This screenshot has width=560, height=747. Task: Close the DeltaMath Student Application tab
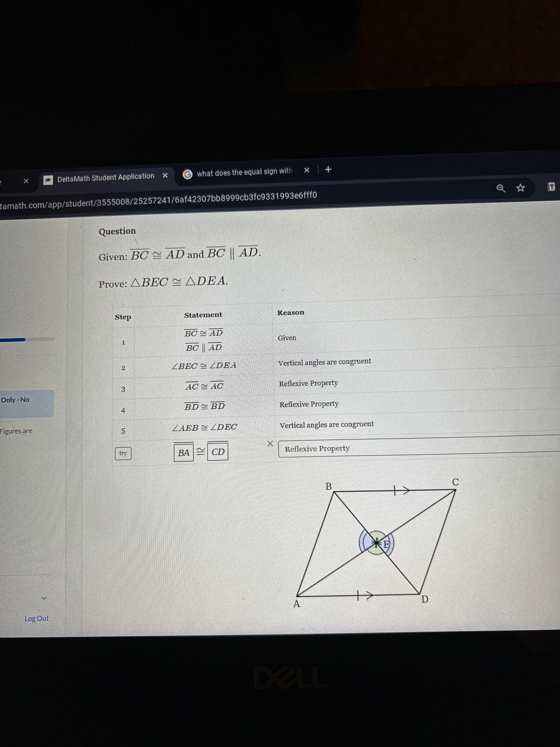(x=165, y=176)
